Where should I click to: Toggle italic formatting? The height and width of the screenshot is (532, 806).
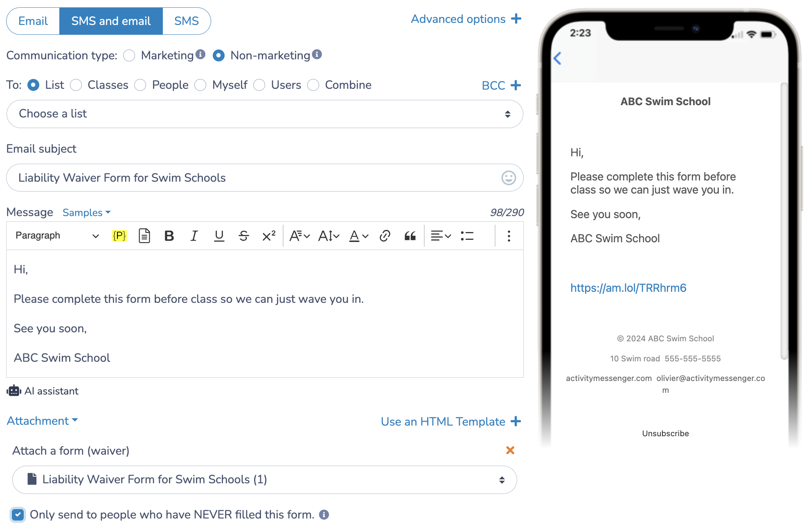(194, 236)
